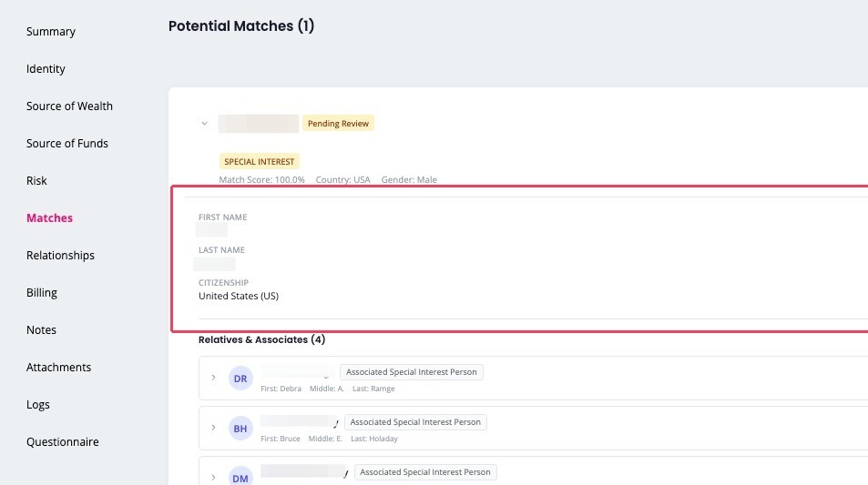Image resolution: width=868 pixels, height=485 pixels.
Task: Click the DM avatar icon
Action: 240,476
